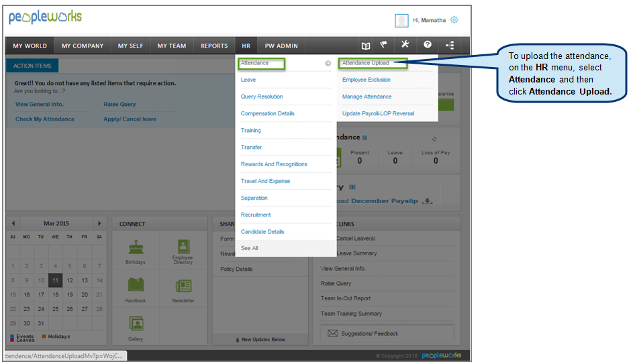Click Download December Payslip link

[378, 200]
